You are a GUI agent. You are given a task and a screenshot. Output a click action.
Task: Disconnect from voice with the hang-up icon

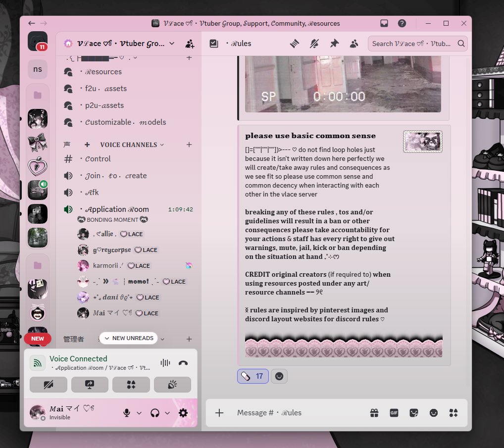coord(183,363)
